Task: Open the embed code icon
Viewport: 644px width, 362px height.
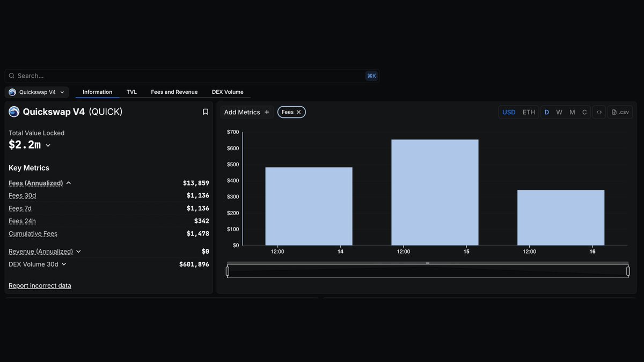Action: (x=599, y=112)
